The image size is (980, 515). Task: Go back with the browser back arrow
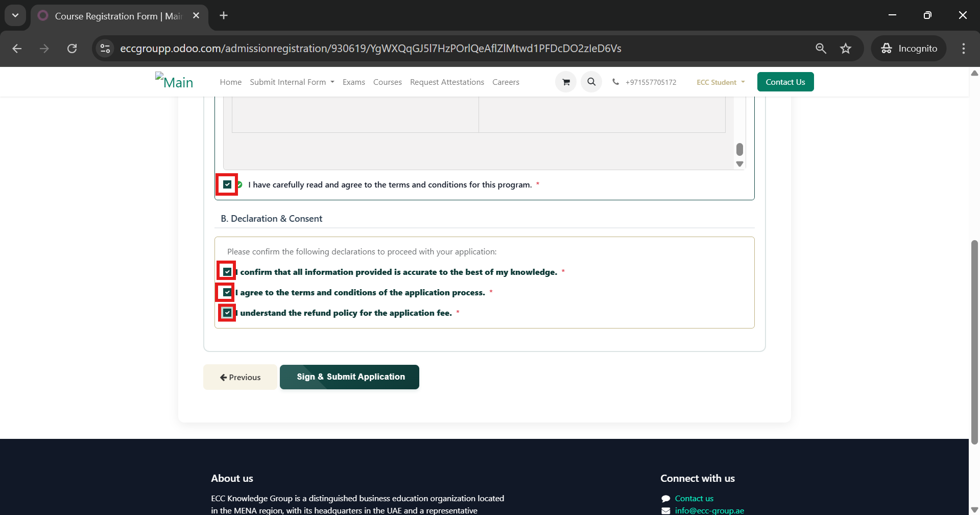(x=17, y=49)
